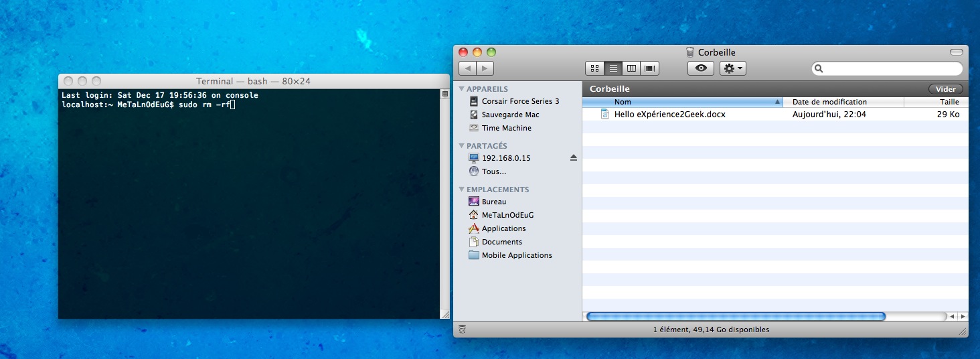Image resolution: width=980 pixels, height=359 pixels.
Task: Switch Finder to column view
Action: pos(631,68)
